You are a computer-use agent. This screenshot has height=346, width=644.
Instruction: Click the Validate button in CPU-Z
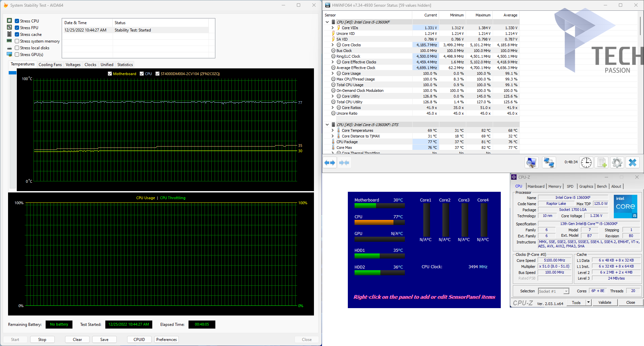[x=605, y=302]
